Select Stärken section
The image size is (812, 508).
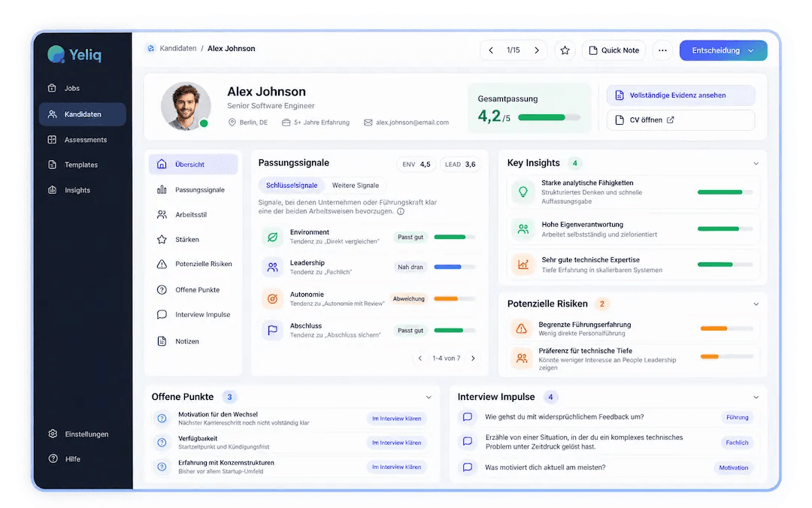(x=193, y=239)
